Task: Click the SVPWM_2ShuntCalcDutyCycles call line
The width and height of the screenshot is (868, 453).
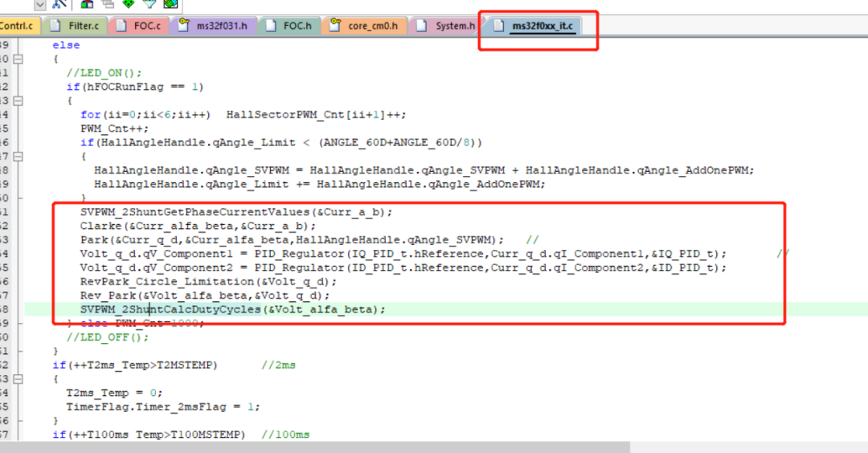Action: point(232,310)
